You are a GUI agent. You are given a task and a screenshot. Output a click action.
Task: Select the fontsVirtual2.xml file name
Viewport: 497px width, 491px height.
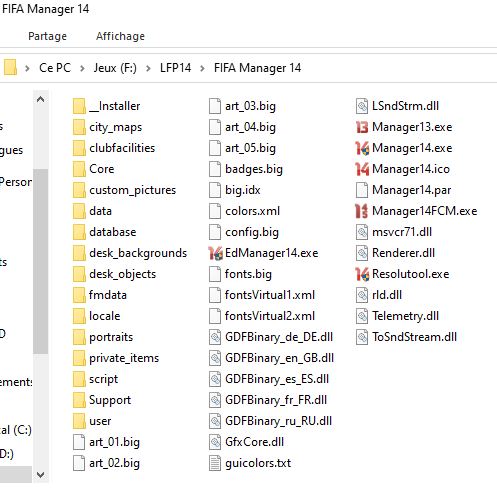click(270, 316)
